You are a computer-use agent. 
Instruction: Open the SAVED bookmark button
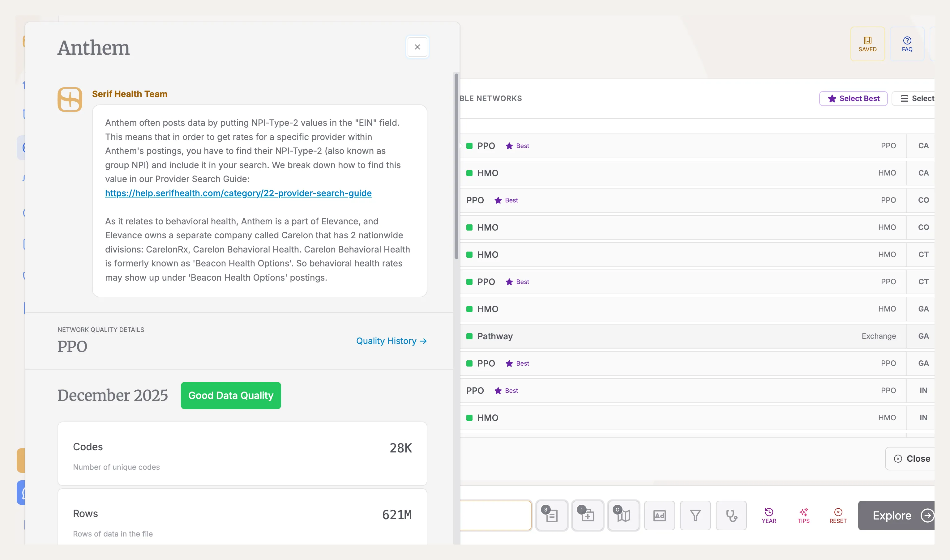(x=867, y=44)
